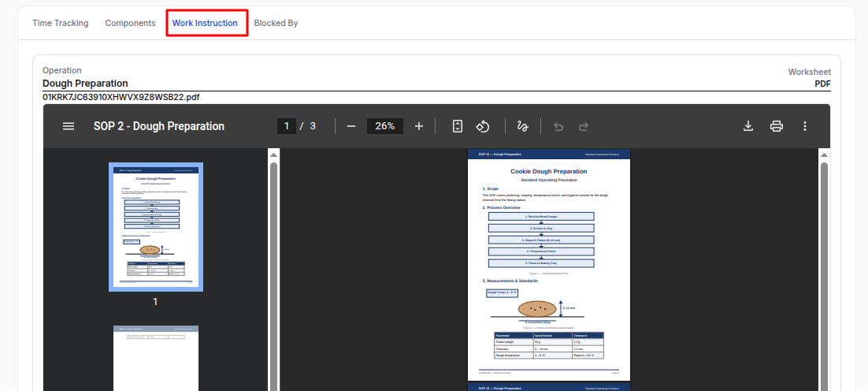Click the Cookie Dough Preparation page heading

tap(548, 172)
